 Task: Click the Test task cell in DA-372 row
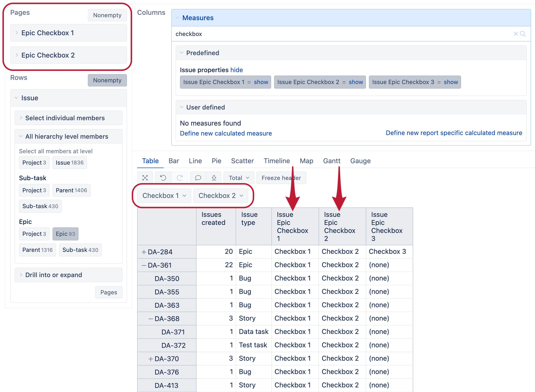point(254,345)
